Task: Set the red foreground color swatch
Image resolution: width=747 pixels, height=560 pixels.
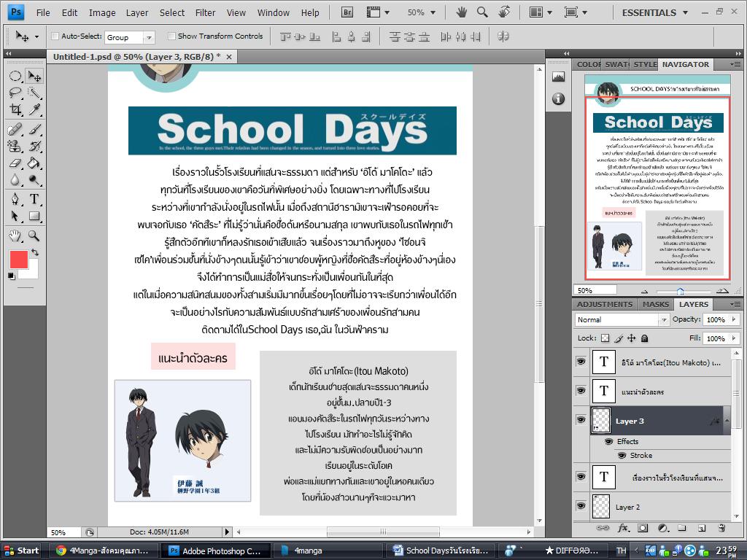Action: [18, 260]
